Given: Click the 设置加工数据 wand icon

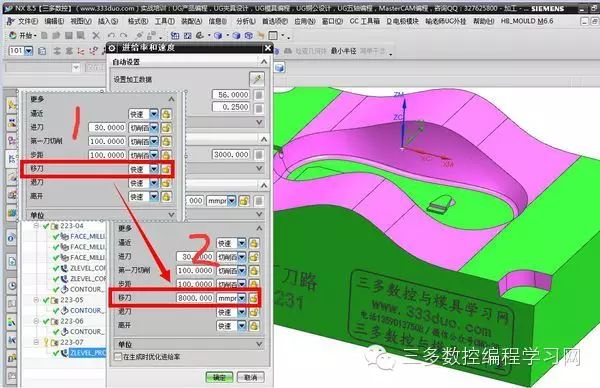Looking at the screenshot, I should (x=256, y=79).
